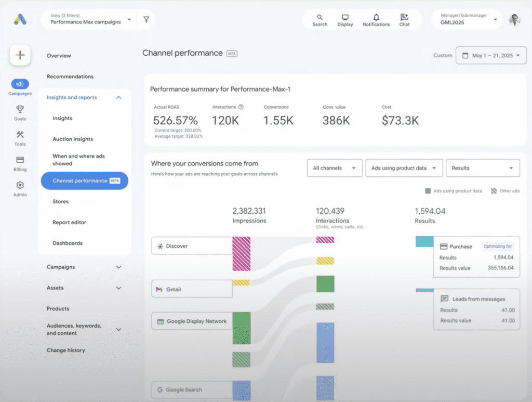
Task: Open Search from the top bar
Action: point(320,20)
